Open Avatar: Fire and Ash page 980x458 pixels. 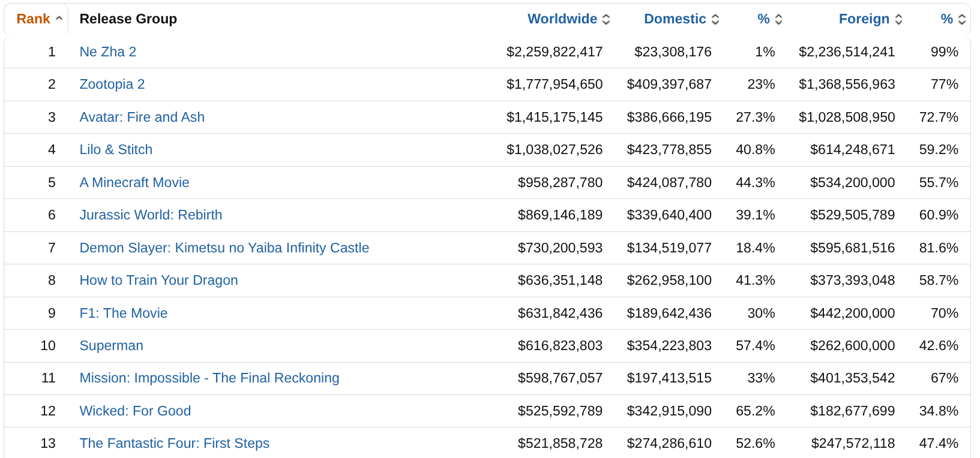142,117
